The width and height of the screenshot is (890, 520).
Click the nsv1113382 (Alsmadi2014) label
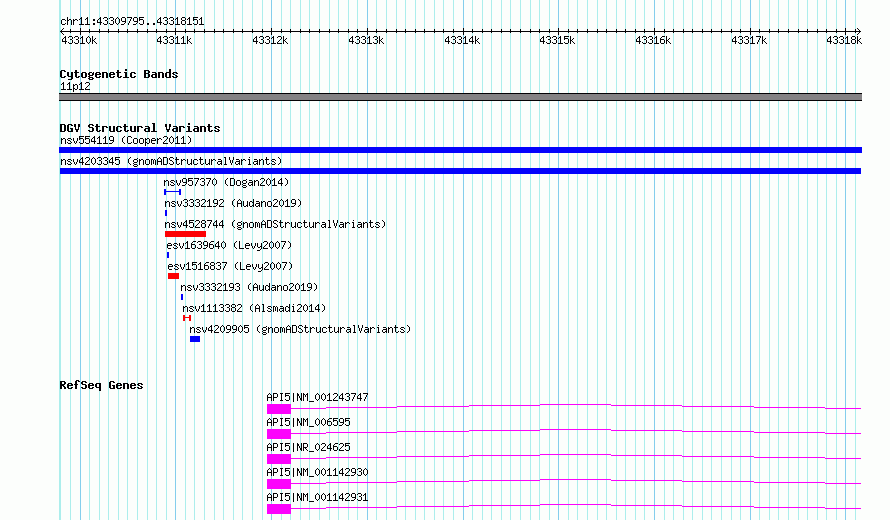[x=254, y=308]
